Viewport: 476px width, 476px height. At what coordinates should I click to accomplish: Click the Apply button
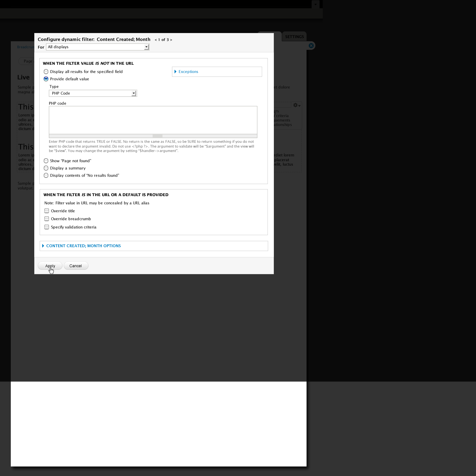point(50,266)
